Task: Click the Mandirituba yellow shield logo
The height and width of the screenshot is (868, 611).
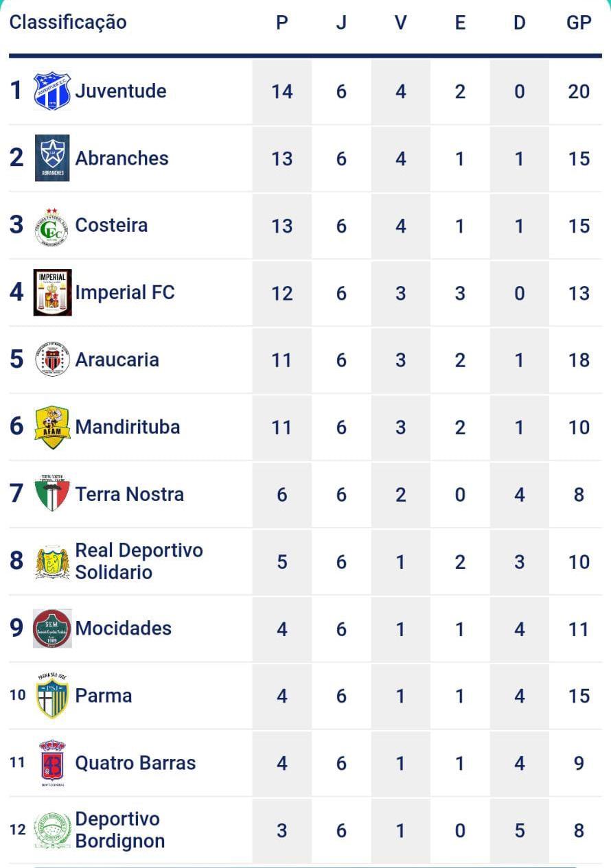Action: click(52, 427)
